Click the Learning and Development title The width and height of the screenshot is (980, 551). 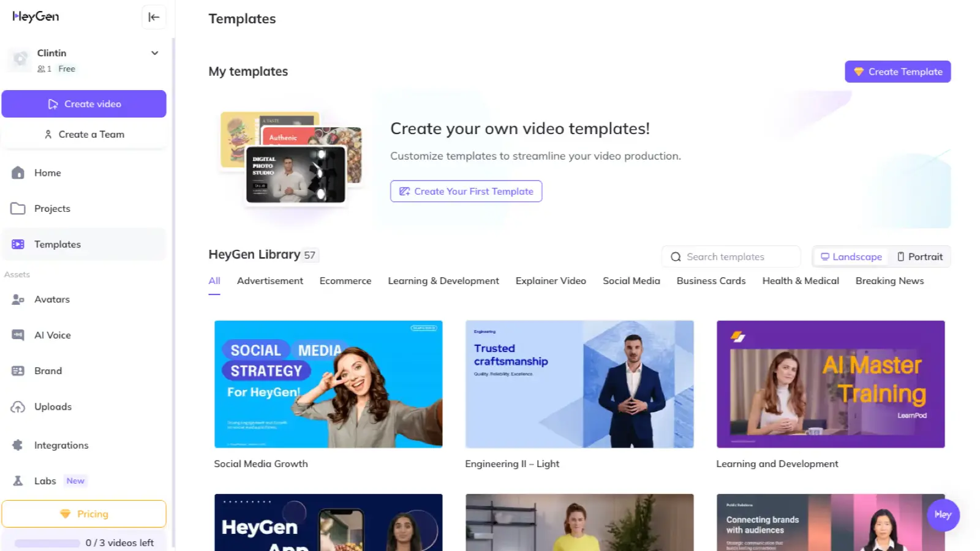[777, 464]
